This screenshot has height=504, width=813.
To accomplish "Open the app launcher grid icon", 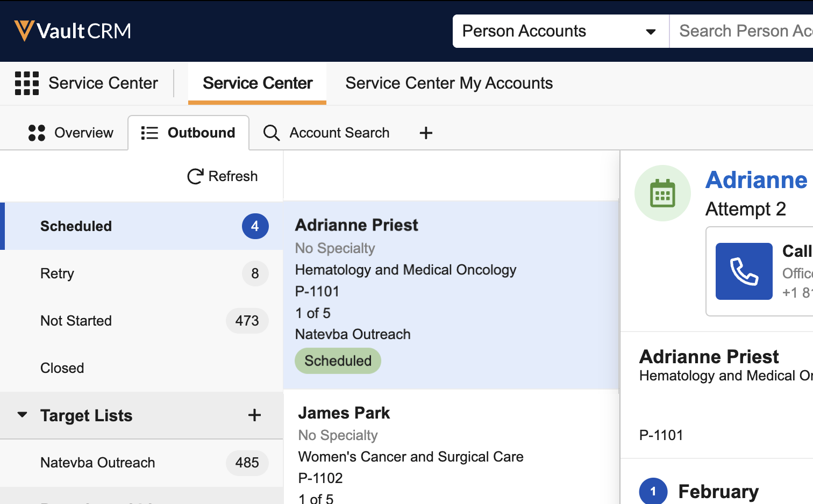I will click(x=26, y=83).
